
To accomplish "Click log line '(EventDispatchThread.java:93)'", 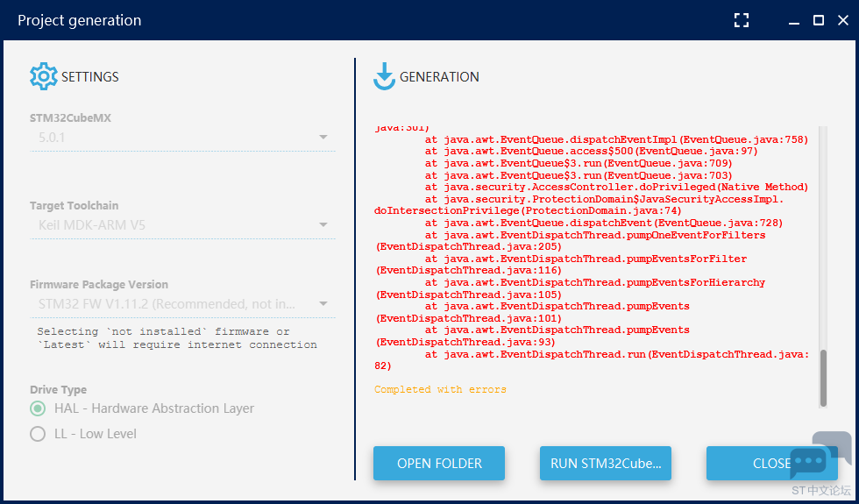I will (465, 343).
